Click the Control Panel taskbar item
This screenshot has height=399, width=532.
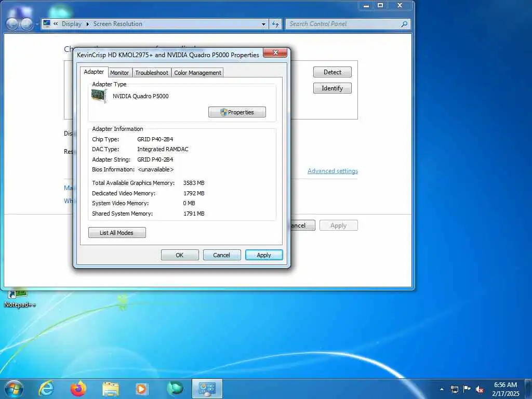click(207, 389)
